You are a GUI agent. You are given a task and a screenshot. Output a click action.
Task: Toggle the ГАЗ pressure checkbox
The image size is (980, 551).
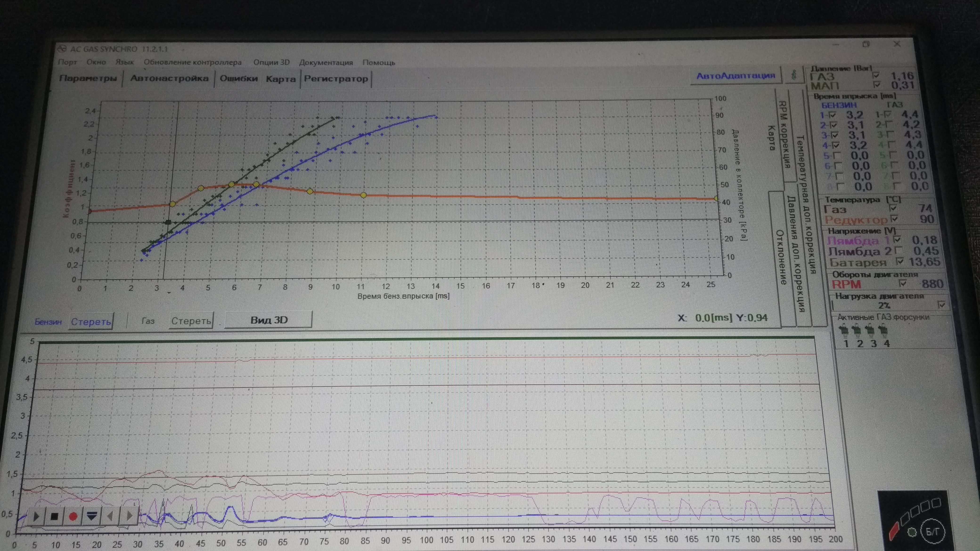pyautogui.click(x=877, y=75)
